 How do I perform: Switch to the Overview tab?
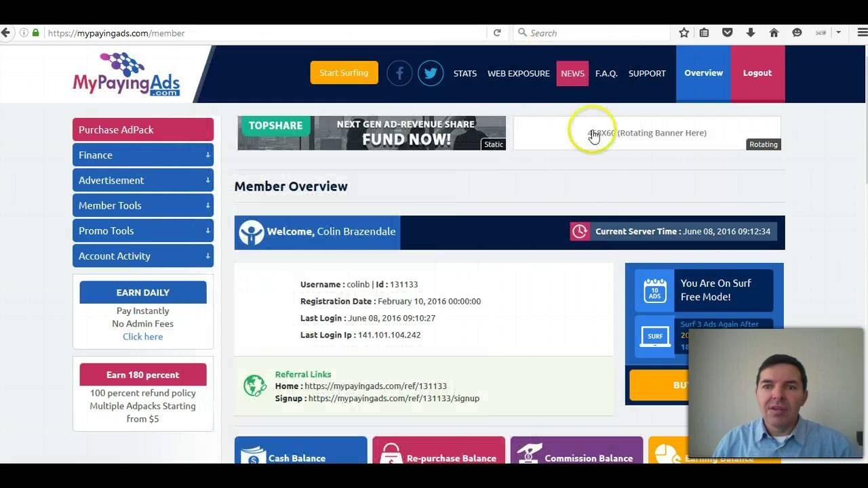[703, 73]
